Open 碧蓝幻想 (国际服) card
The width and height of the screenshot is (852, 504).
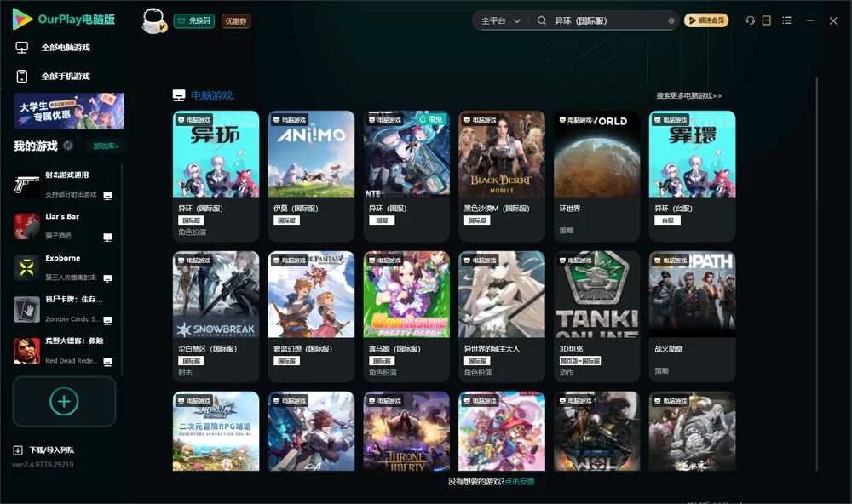311,317
